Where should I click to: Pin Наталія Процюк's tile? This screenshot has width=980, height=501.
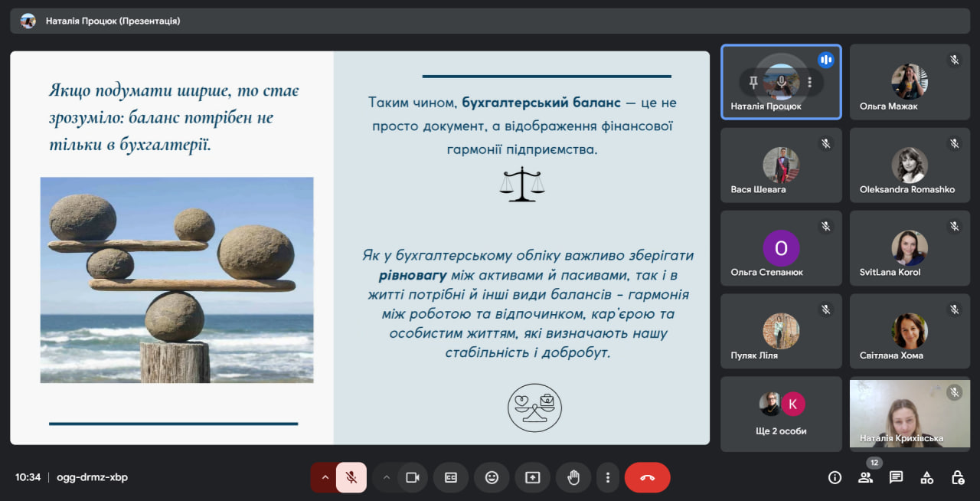pos(753,82)
